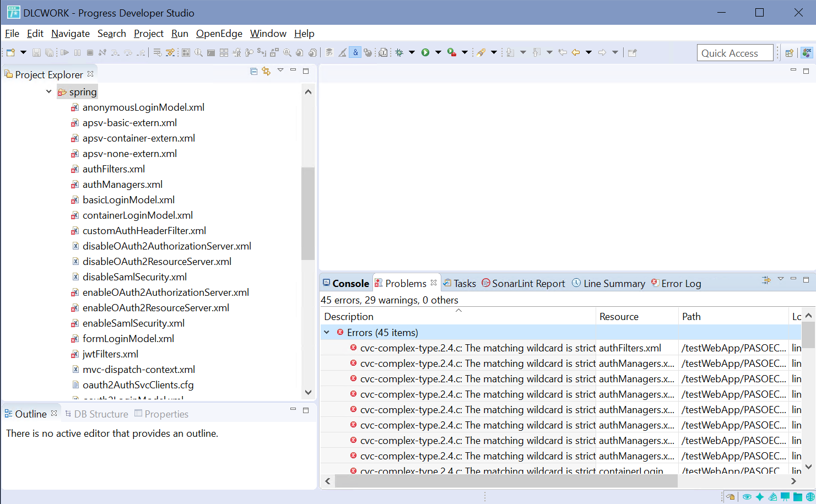Screen dimensions: 816x504
Task: Select authFilters.xml in Project Explorer
Action: pos(114,169)
